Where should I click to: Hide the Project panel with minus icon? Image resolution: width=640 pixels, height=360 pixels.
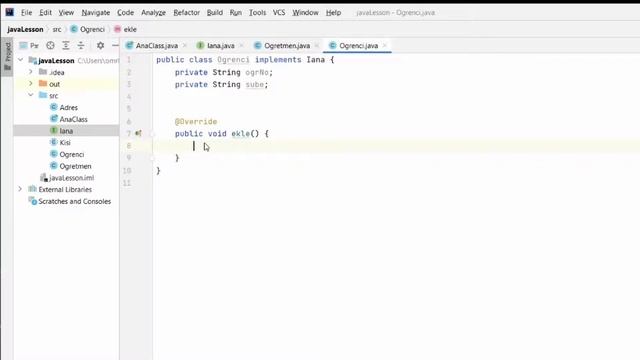(x=115, y=46)
